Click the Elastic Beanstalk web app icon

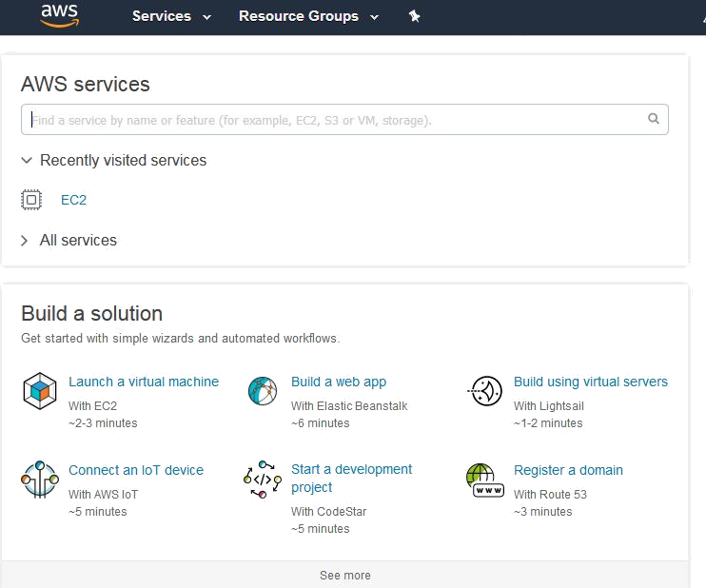click(x=262, y=391)
